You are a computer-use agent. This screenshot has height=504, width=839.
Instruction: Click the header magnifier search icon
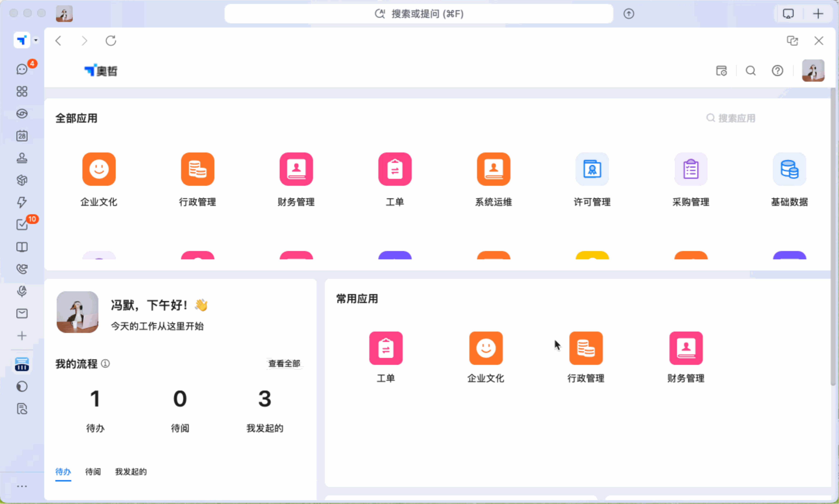pyautogui.click(x=751, y=71)
